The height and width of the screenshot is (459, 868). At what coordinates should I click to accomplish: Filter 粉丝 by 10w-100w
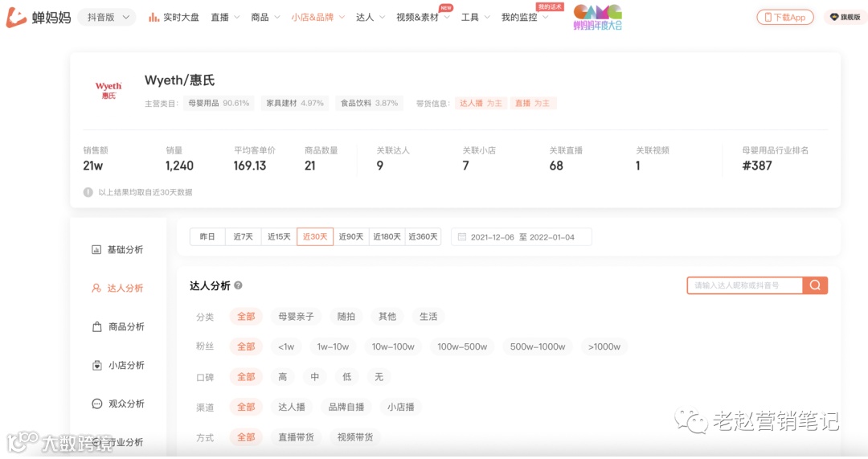tap(393, 346)
